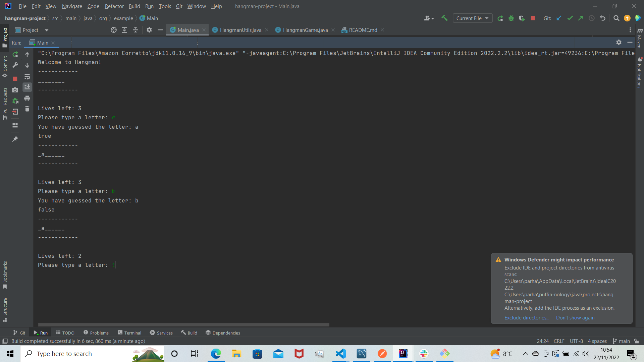Open Slack from the taskbar
Screen dimensions: 644x362
424,354
